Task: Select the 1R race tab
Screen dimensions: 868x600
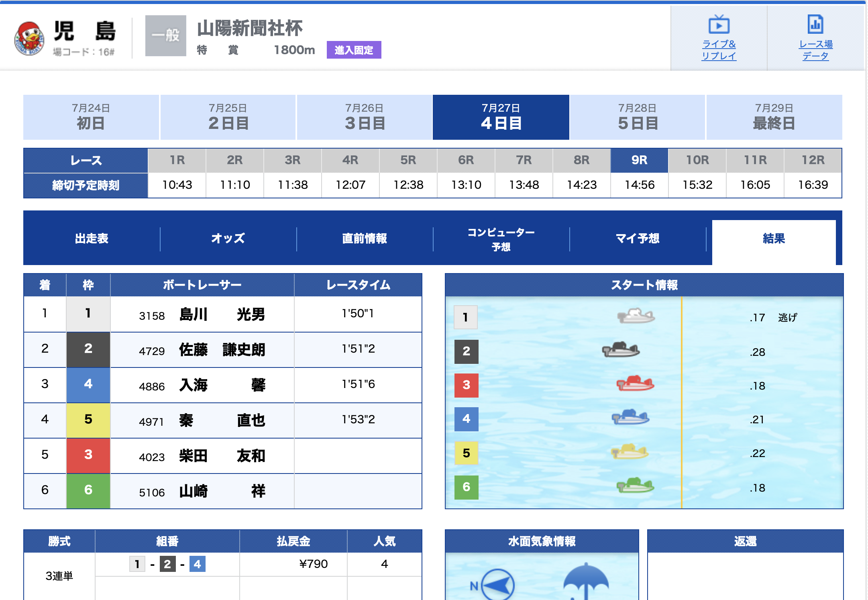Action: pos(177,160)
